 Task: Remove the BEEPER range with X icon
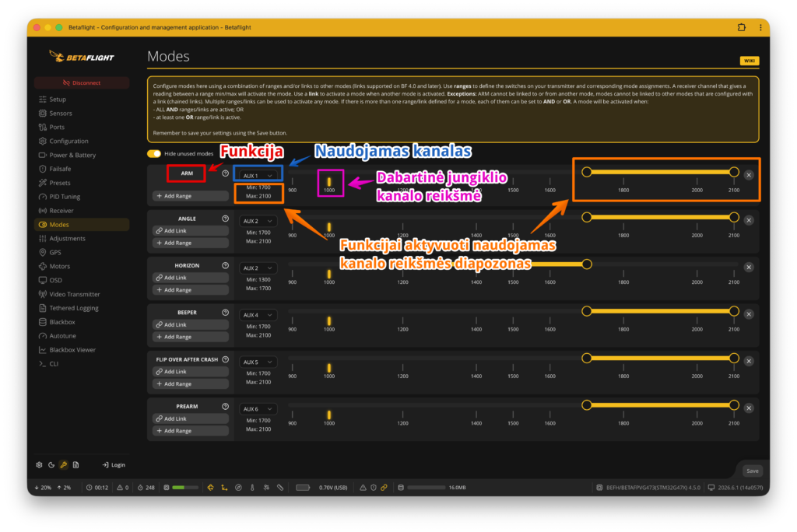tap(749, 314)
